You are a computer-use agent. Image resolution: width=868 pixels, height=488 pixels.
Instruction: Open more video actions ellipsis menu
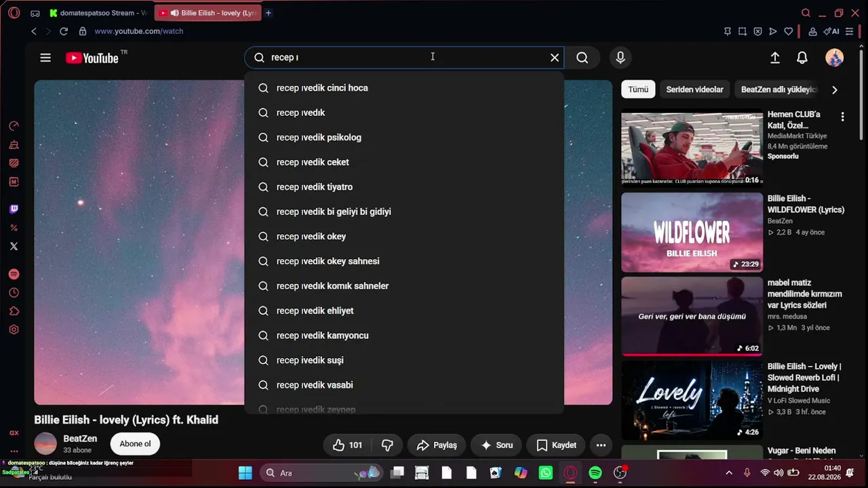[x=601, y=445]
